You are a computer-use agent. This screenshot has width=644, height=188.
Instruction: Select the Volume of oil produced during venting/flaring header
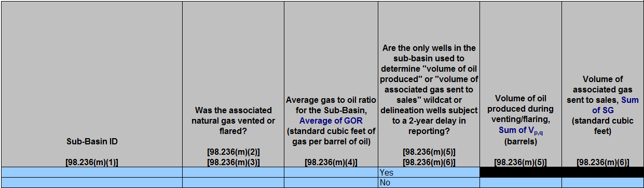520,84
